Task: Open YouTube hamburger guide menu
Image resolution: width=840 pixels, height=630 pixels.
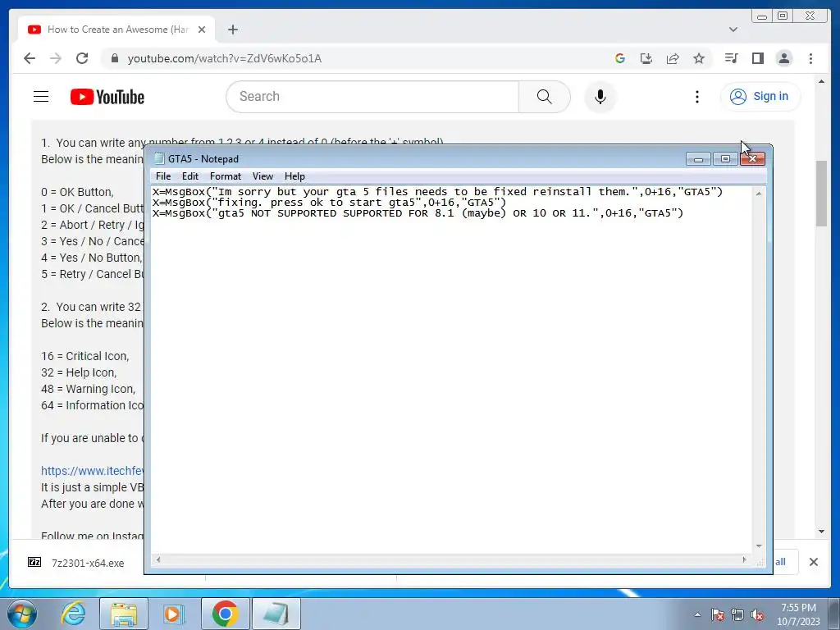Action: [x=41, y=97]
